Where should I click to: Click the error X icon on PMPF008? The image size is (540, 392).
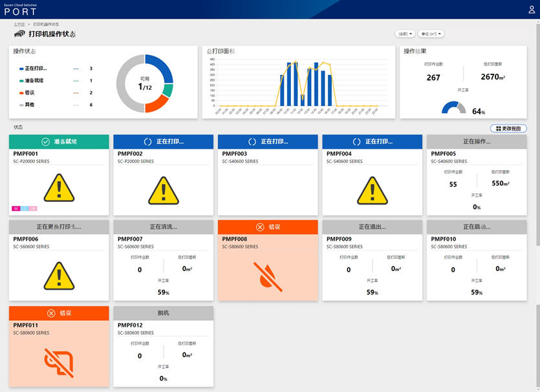click(x=260, y=227)
